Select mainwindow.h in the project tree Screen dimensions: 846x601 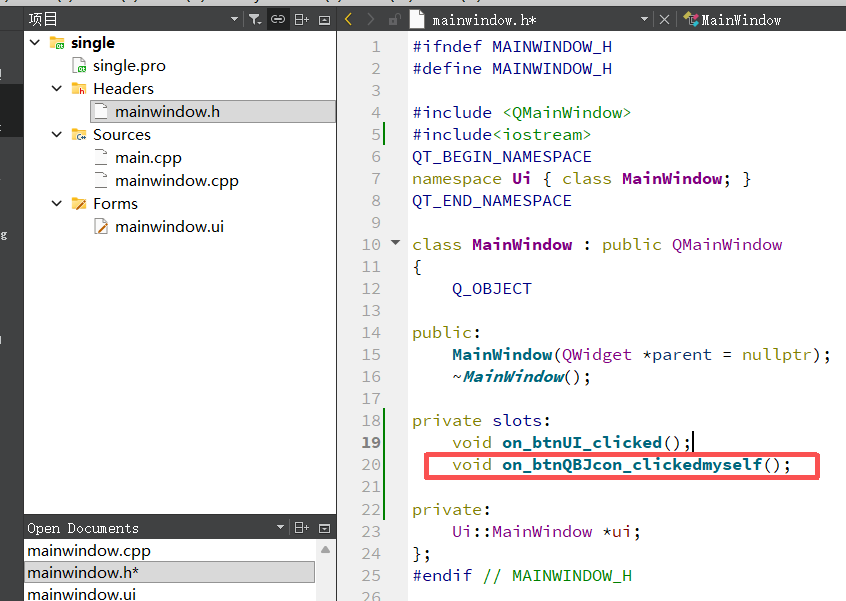[x=167, y=112]
